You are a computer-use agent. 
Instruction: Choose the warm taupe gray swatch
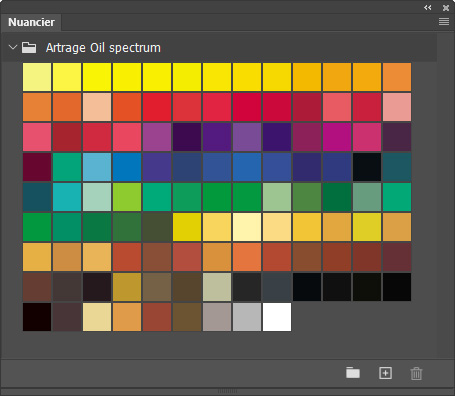click(217, 317)
